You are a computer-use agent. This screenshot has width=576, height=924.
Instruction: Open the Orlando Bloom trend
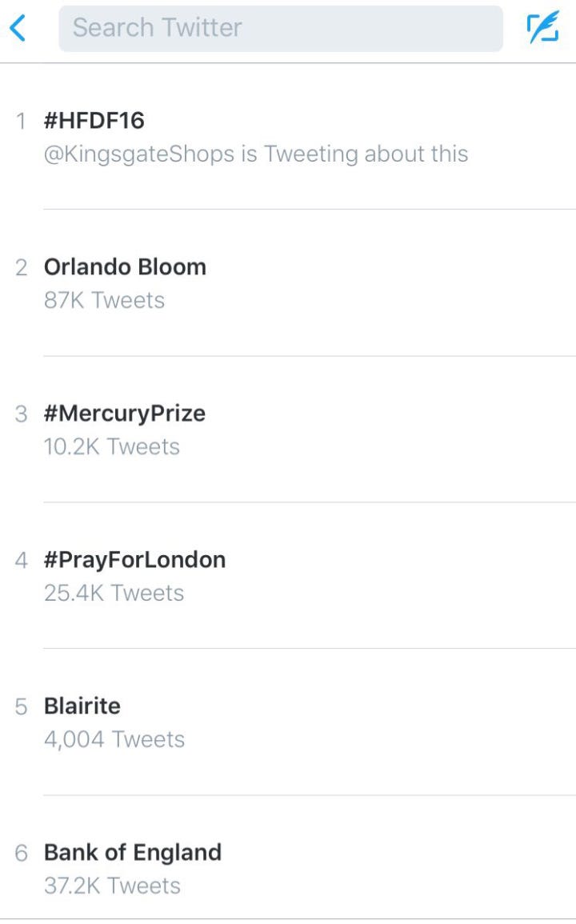(x=125, y=267)
